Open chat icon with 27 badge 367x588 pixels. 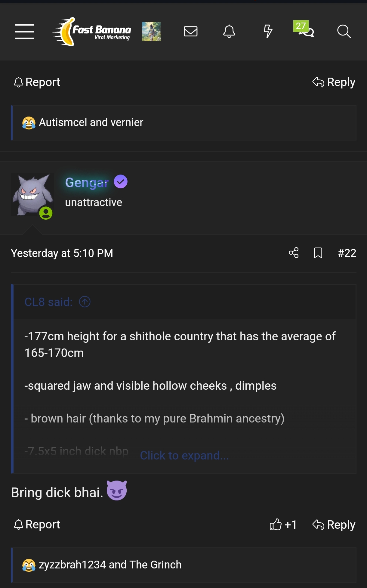306,31
